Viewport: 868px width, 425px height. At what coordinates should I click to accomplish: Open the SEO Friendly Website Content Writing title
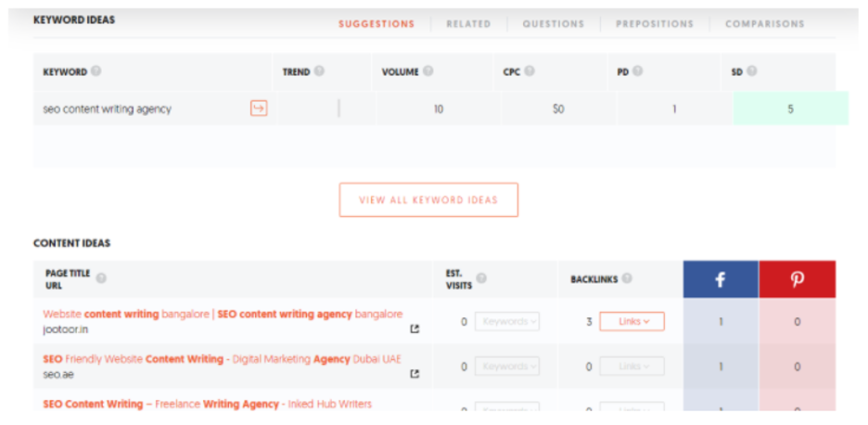coord(222,359)
